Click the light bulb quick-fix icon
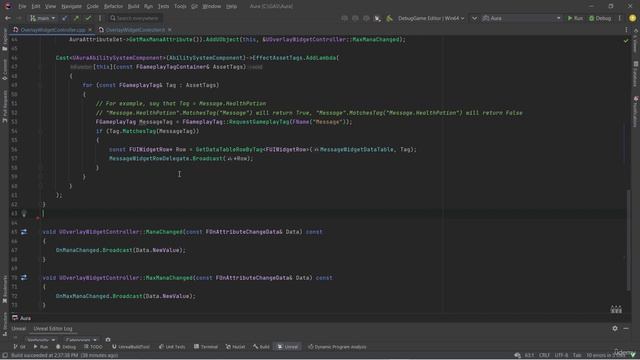This screenshot has width=640, height=360. click(24, 213)
